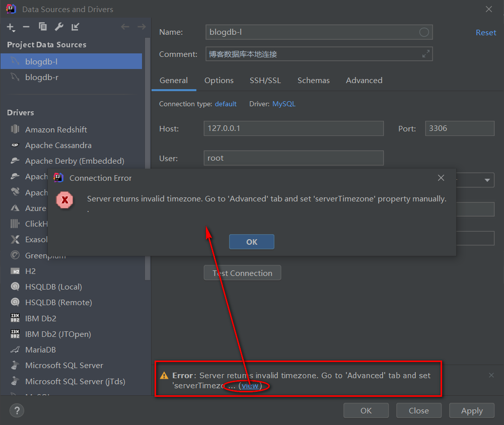Duplicate the selected data source

42,27
